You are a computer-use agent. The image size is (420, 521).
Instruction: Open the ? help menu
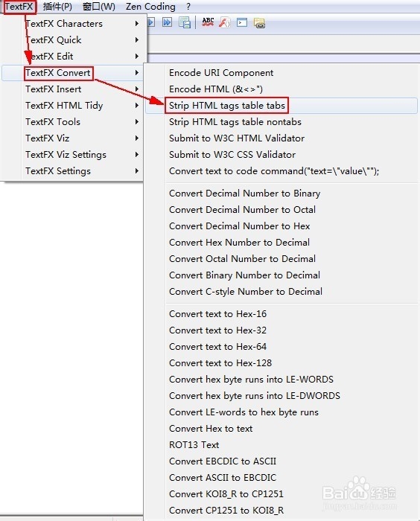[188, 6]
